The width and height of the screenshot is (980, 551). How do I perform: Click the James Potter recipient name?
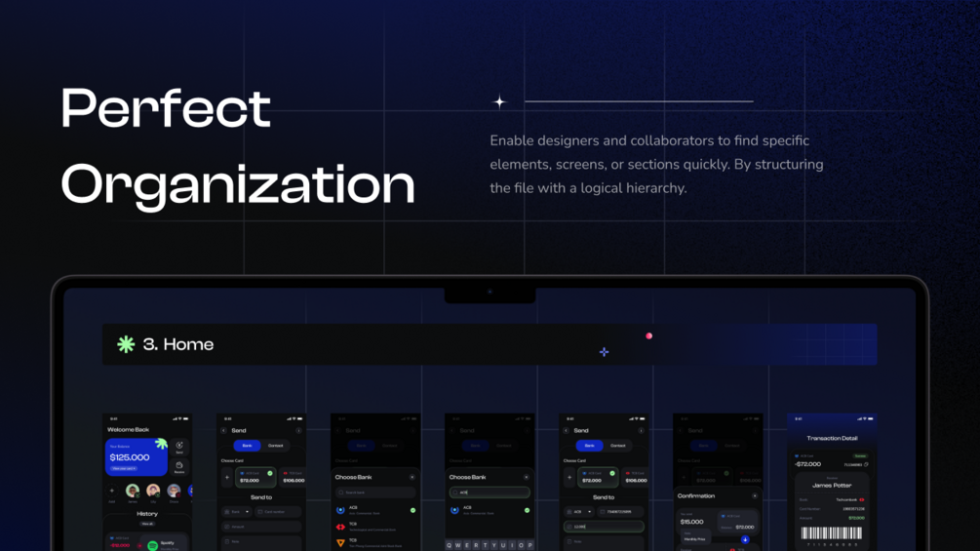tap(832, 486)
